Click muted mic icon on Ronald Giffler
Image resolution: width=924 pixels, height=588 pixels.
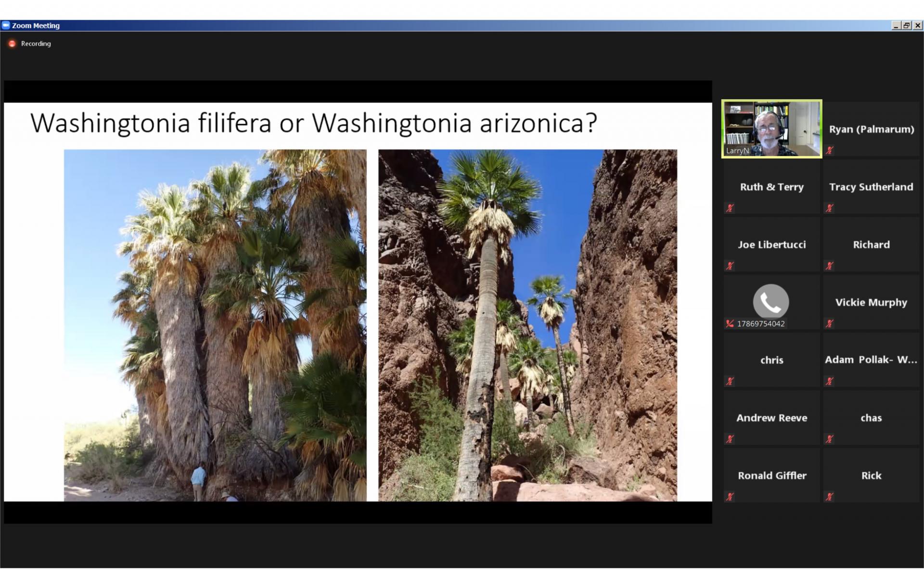[730, 497]
